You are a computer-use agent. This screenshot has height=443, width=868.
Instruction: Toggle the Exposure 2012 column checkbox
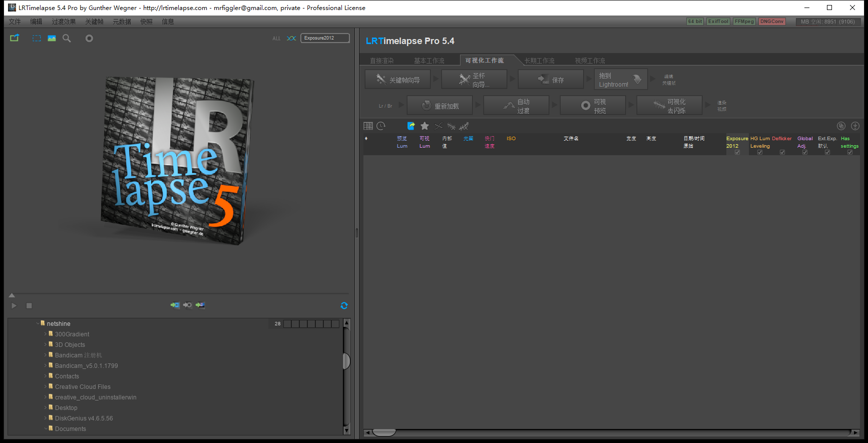coord(737,152)
